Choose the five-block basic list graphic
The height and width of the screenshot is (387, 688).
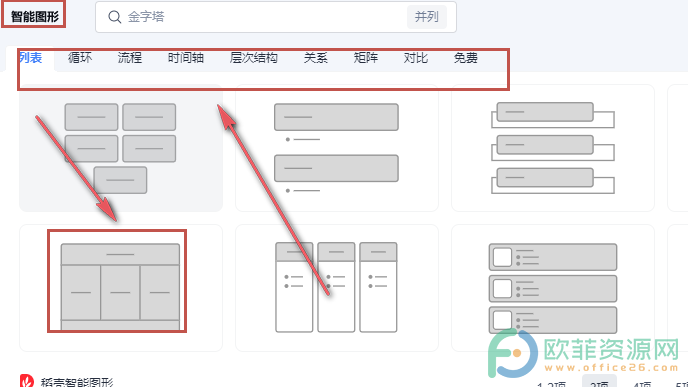click(x=121, y=148)
